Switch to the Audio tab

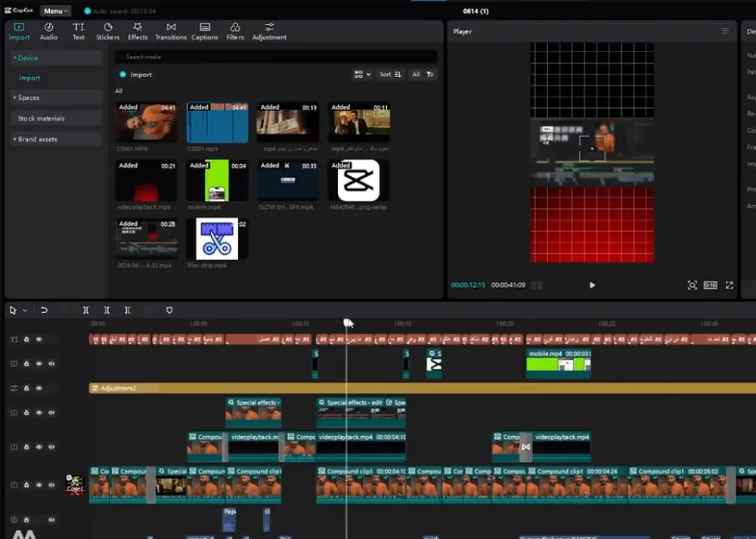(x=48, y=31)
